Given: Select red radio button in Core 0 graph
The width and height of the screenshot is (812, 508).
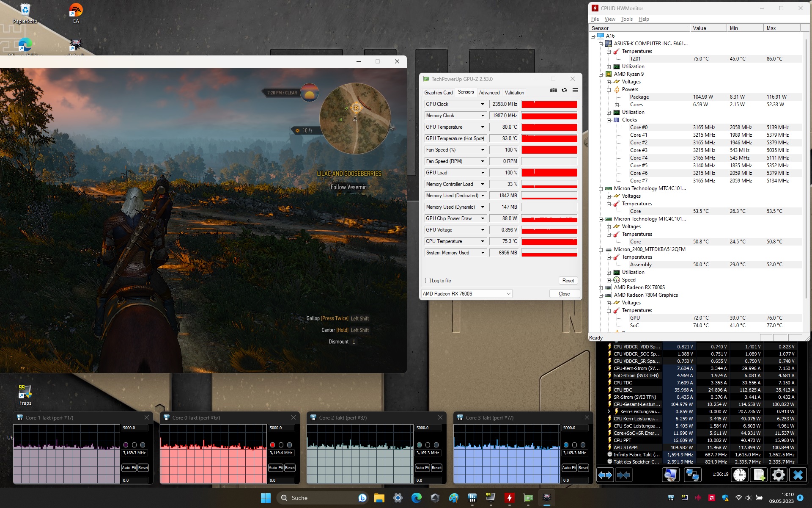Looking at the screenshot, I should point(273,445).
